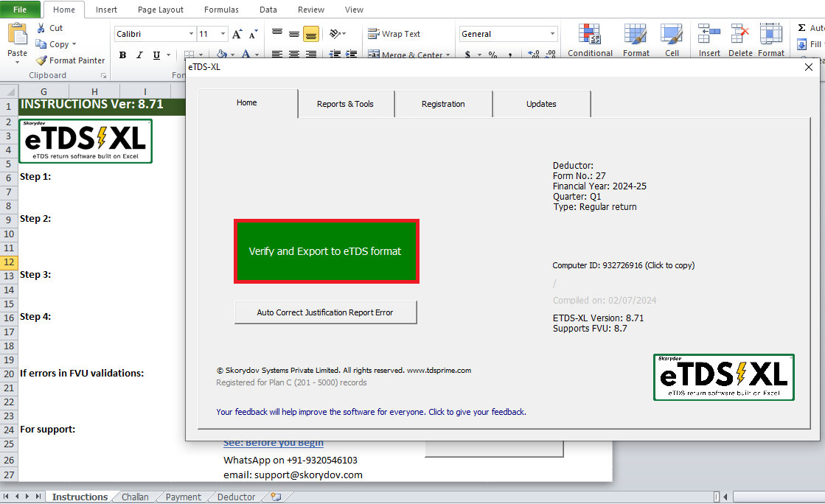Go to the last sheet navigation arrow
This screenshot has width=825, height=504.
click(38, 496)
